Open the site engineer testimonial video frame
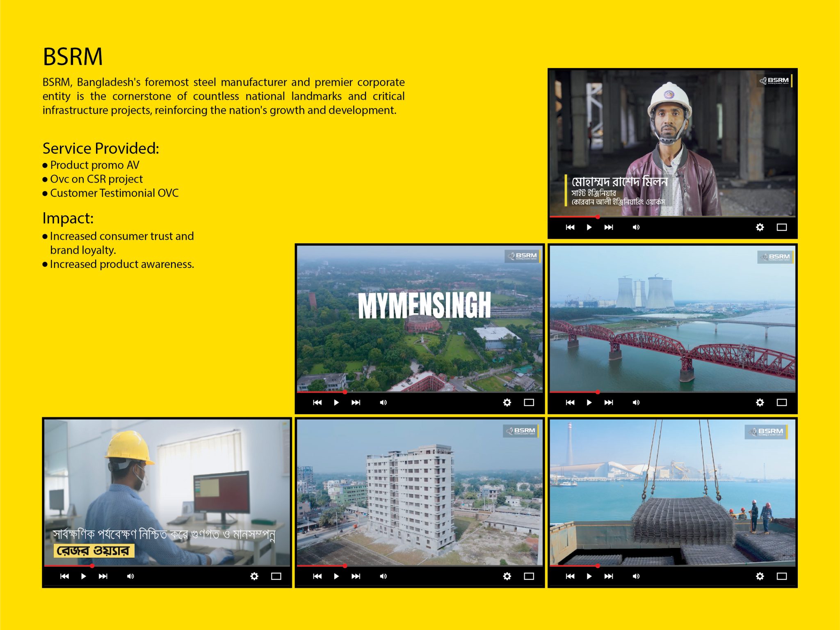Image resolution: width=840 pixels, height=630 pixels. [x=673, y=143]
